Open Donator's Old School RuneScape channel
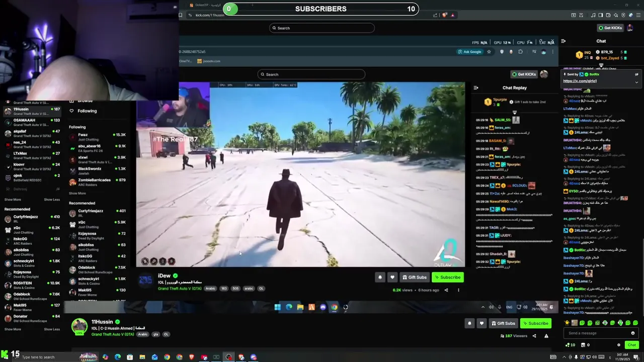This screenshot has width=644, height=362. point(32,318)
